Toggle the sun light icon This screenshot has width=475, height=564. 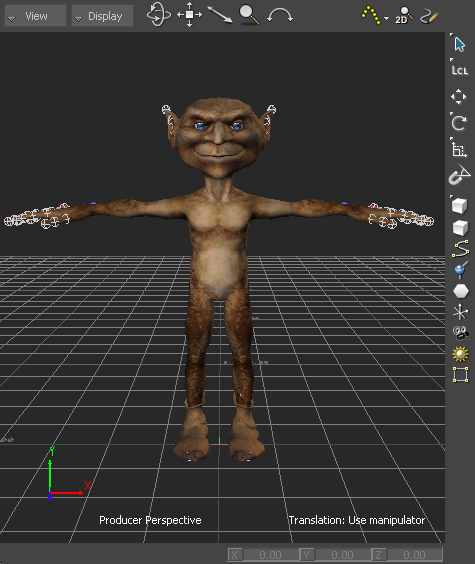point(460,354)
